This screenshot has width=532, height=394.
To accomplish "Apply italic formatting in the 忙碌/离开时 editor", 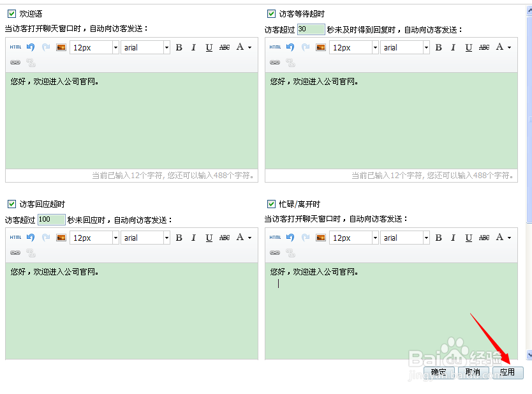I will click(x=454, y=237).
